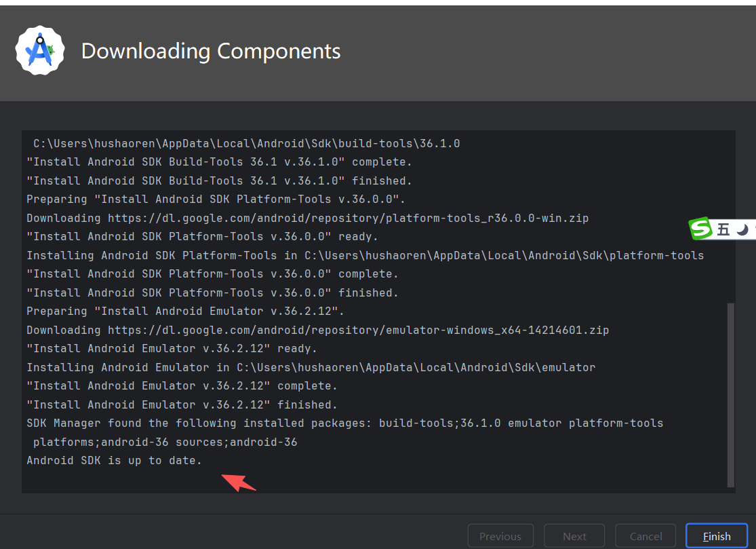Viewport: 756px width, 549px height.
Task: Click the 'Android SDK is up to date.' line
Action: click(114, 461)
